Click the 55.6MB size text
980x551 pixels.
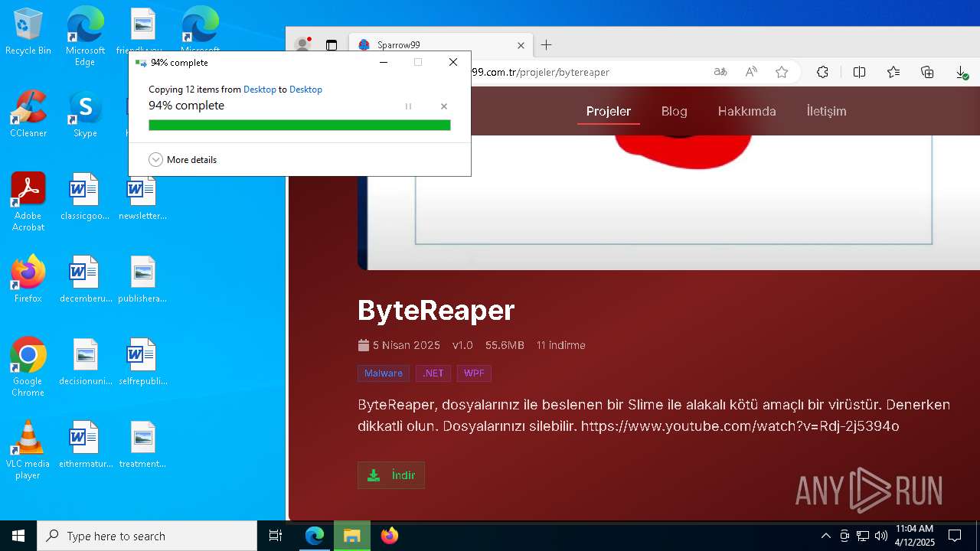click(505, 345)
